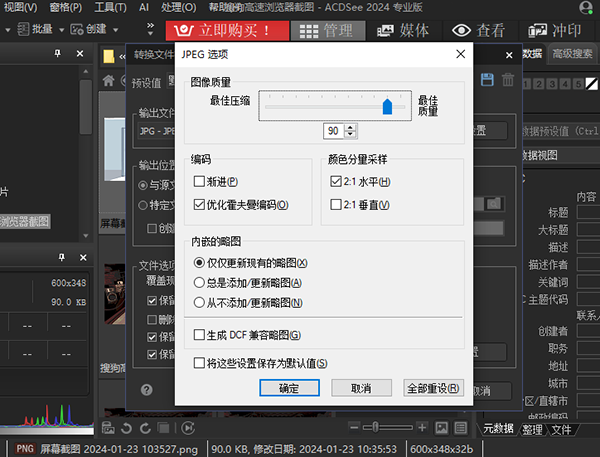Screen dimensions: 600x457
Task: Save preset with floppy disk icon
Action: click(487, 80)
